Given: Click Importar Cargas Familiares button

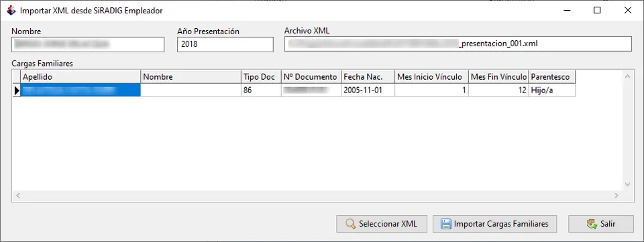Looking at the screenshot, I should click(x=495, y=224).
